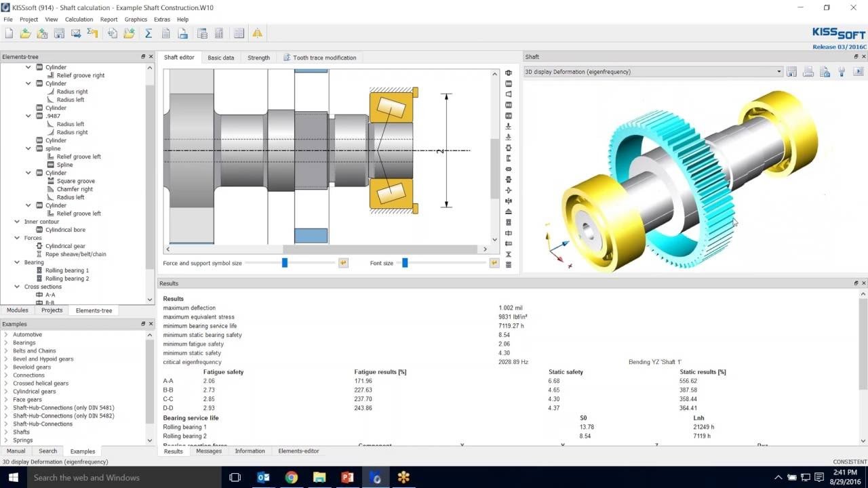Expand the Automotive examples folder
Screen dimensions: 868x488
tap(6, 335)
